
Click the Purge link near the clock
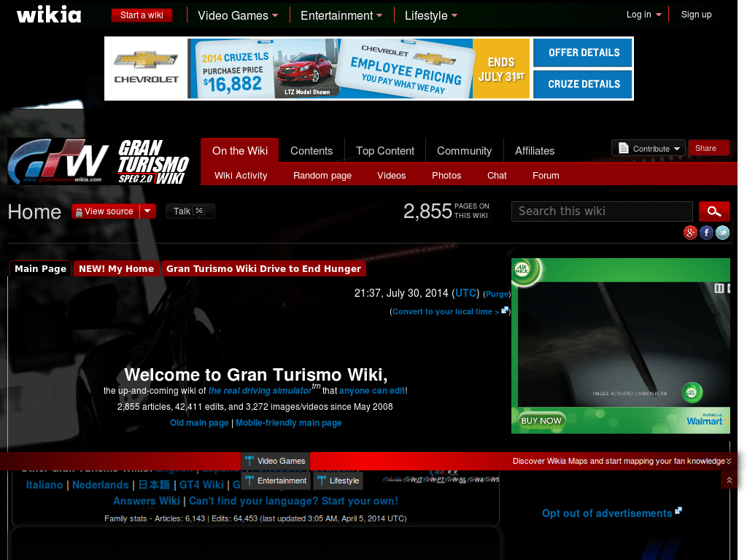point(497,294)
